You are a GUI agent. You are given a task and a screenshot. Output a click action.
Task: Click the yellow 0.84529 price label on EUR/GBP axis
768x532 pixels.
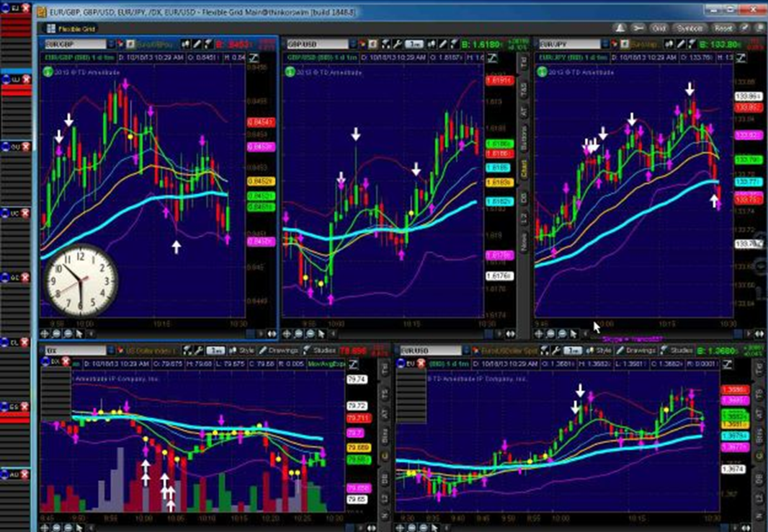pyautogui.click(x=261, y=181)
